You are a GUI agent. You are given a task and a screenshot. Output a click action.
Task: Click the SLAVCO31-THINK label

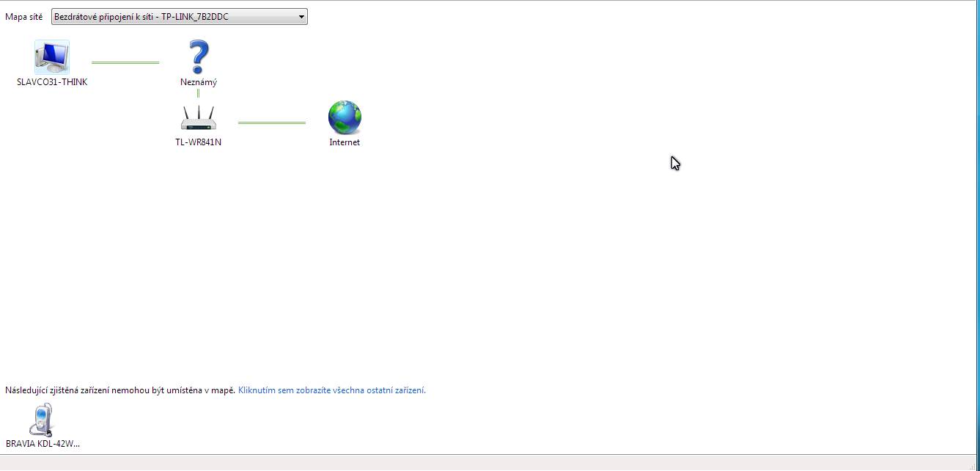52,82
